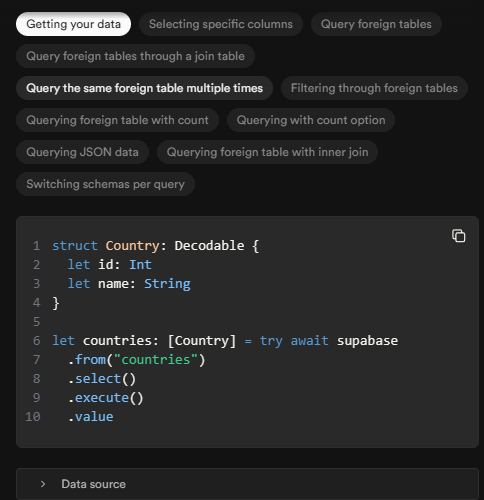Image resolution: width=484 pixels, height=500 pixels.
Task: Switch to Querying with count option
Action: 311,120
